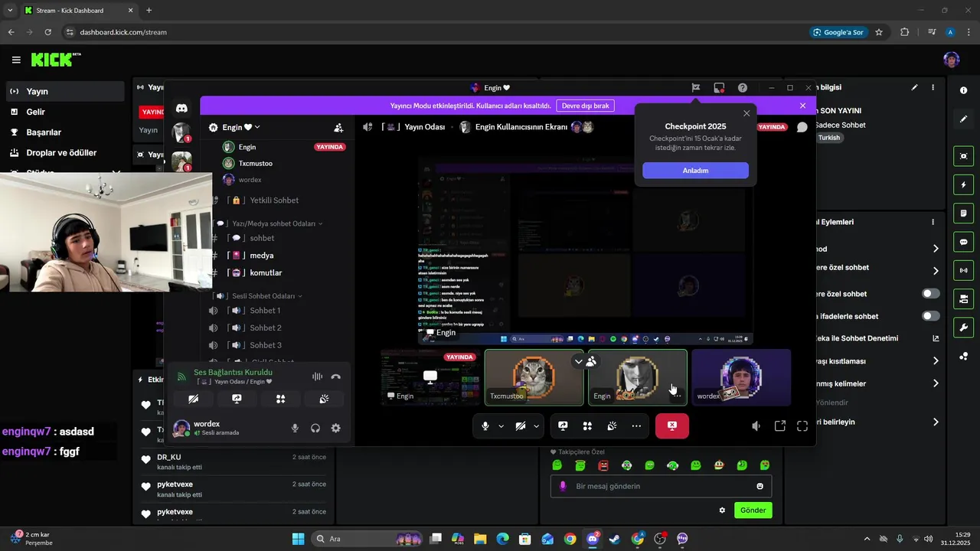Open the Kick wrench tool icon
980x551 pixels.
pos(963,328)
